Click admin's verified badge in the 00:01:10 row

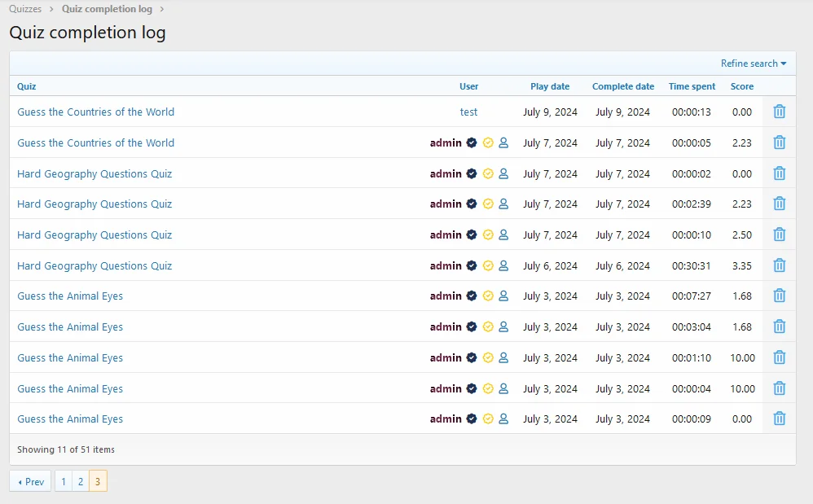[472, 358]
